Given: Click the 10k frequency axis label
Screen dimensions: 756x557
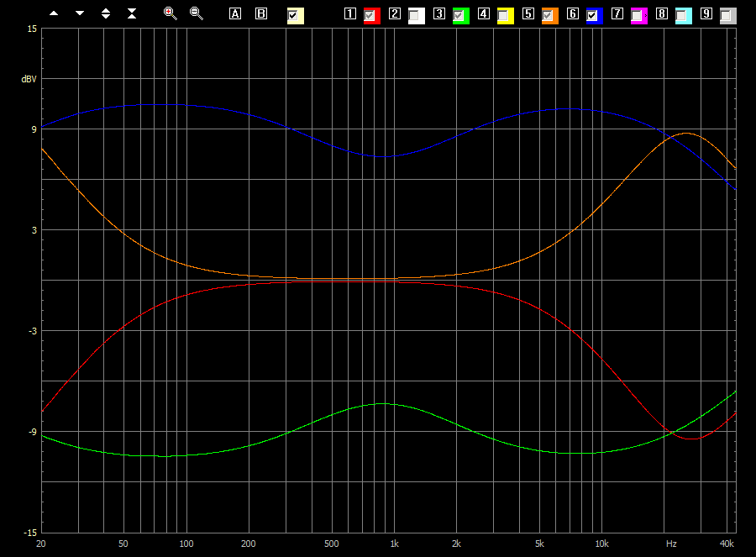Looking at the screenshot, I should [601, 544].
